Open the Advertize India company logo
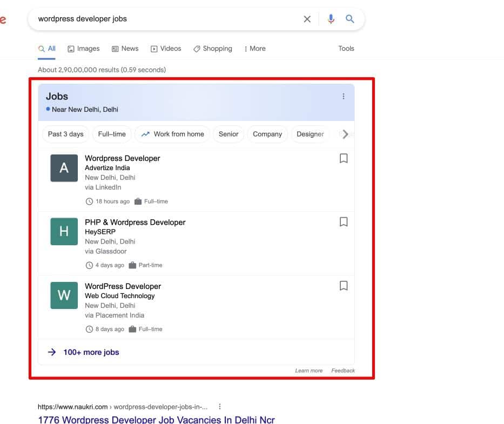 coord(64,168)
